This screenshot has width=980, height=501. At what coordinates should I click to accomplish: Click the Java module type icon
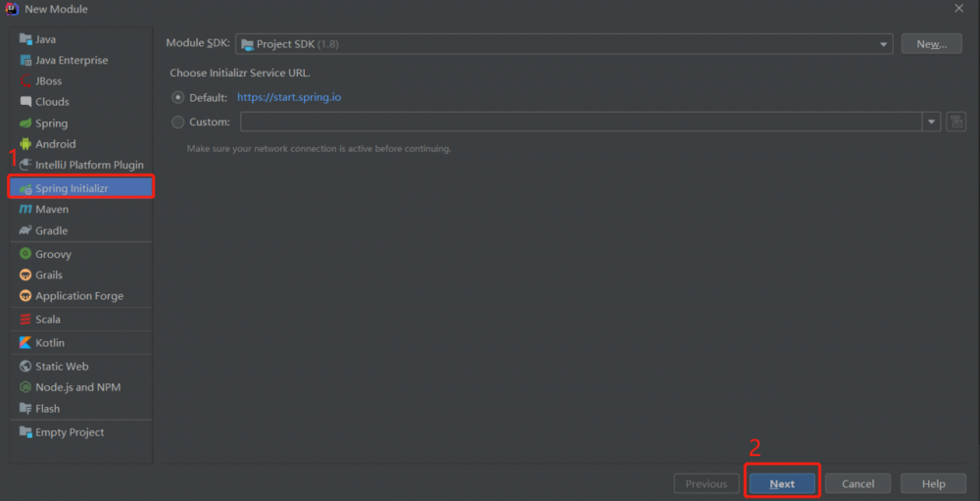point(25,39)
